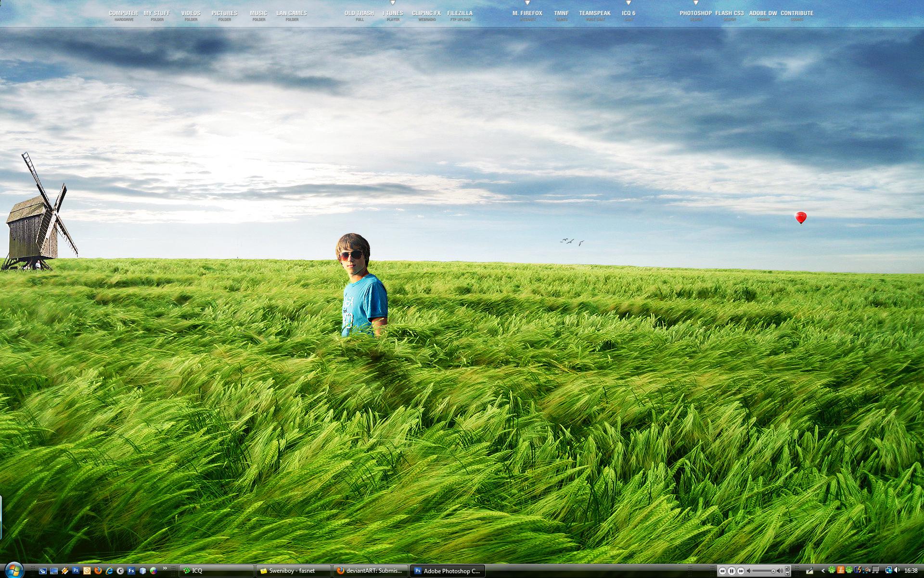The width and height of the screenshot is (924, 578).
Task: Open the orange clock quick launch icon
Action: 87,571
